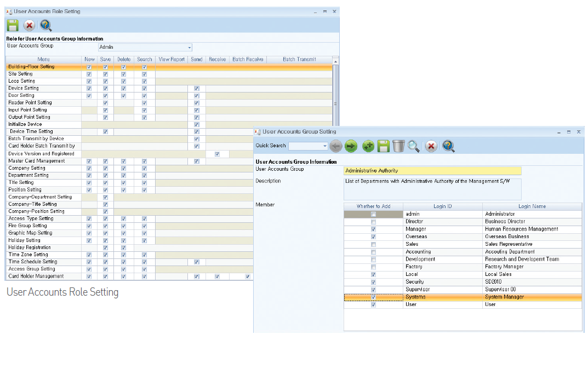
Task: Click the red X cancel icon in Group Setting
Action: click(431, 146)
